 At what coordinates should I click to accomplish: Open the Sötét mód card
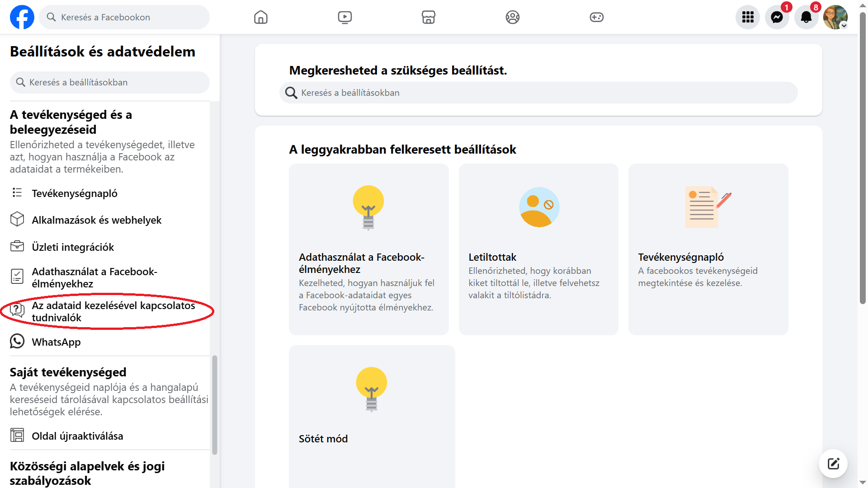[x=372, y=417]
